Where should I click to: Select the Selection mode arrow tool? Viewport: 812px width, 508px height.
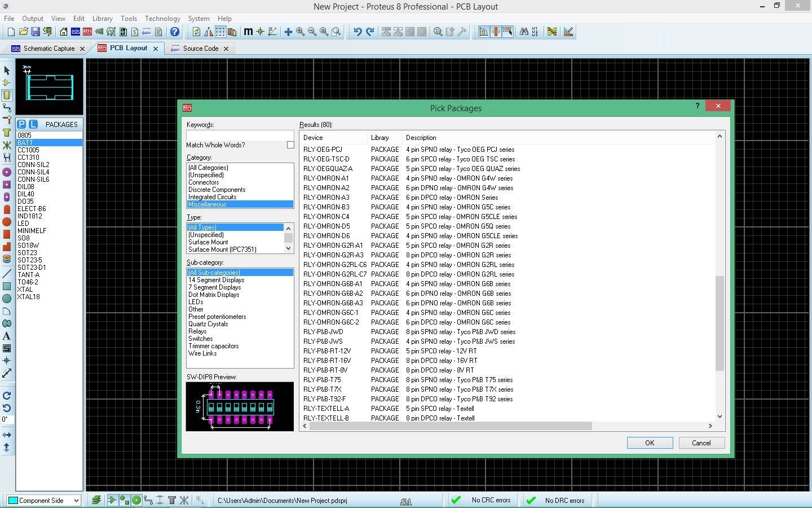tap(7, 70)
